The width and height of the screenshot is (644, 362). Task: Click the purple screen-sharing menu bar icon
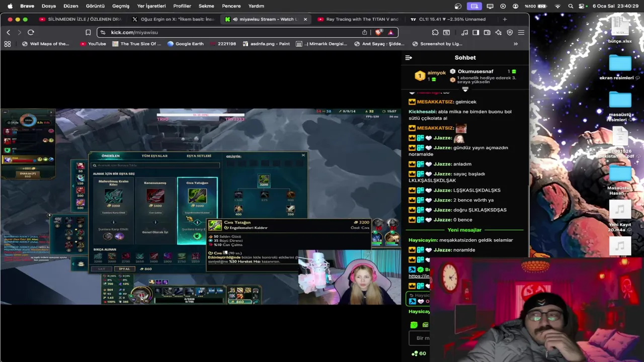[x=474, y=6]
